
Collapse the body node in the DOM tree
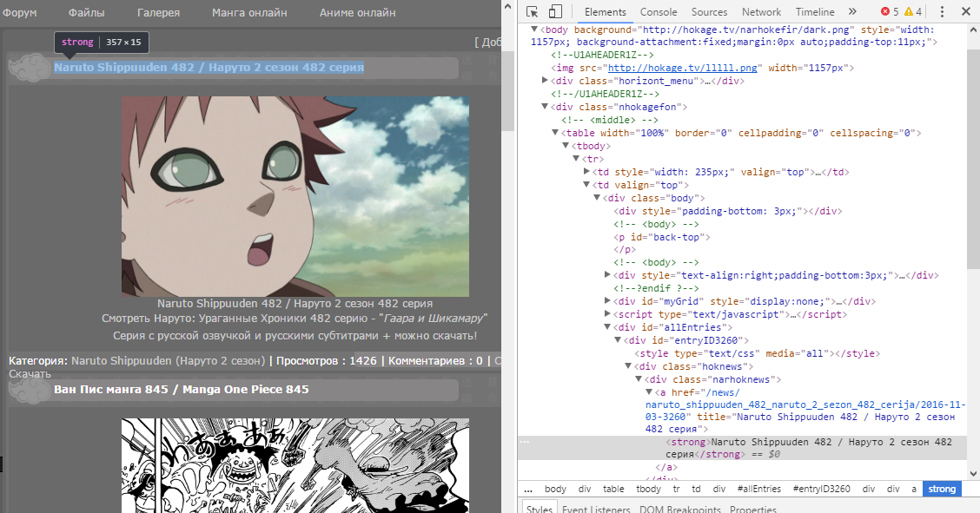[x=534, y=30]
